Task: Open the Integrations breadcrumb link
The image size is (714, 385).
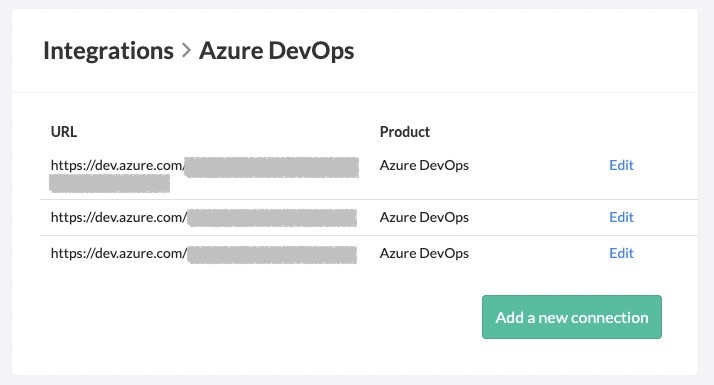Action: [108, 51]
